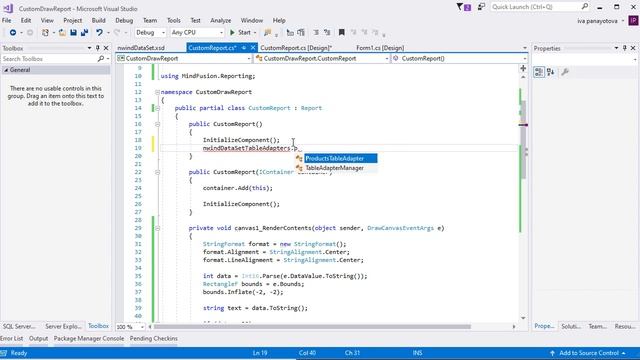Switch to the Team Explorer tab

click(598, 327)
